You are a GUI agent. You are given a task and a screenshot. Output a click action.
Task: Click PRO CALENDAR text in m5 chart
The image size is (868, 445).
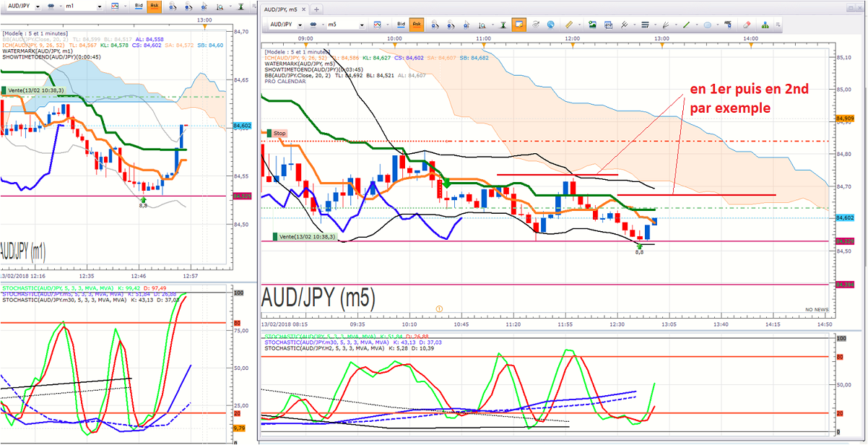point(285,82)
